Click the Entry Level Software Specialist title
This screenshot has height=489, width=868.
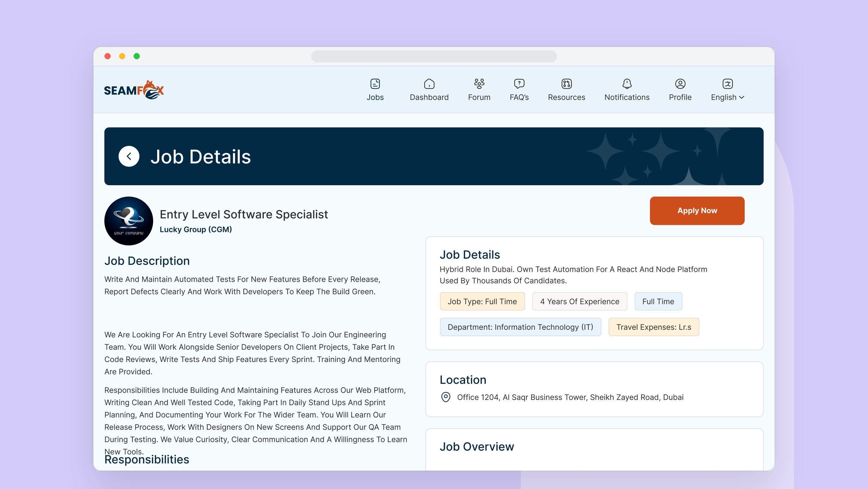click(x=244, y=214)
